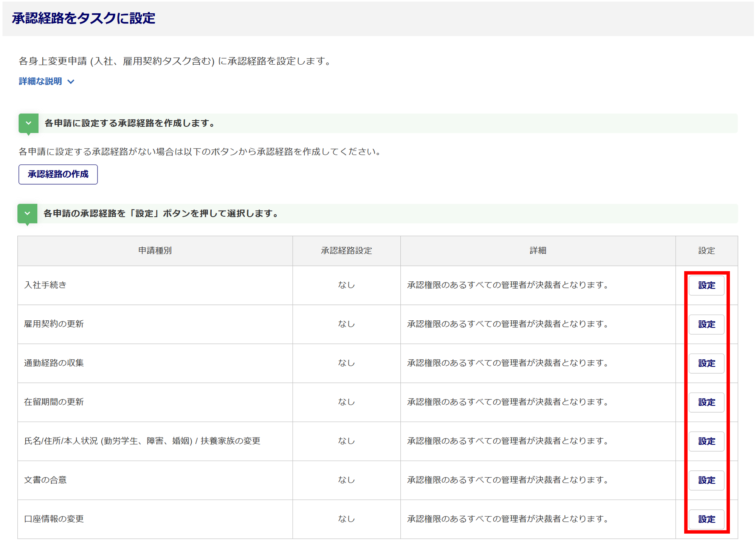Viewport: 756px width, 551px height.
Task: Click 設定 button for 文書の合意
Action: tap(706, 480)
